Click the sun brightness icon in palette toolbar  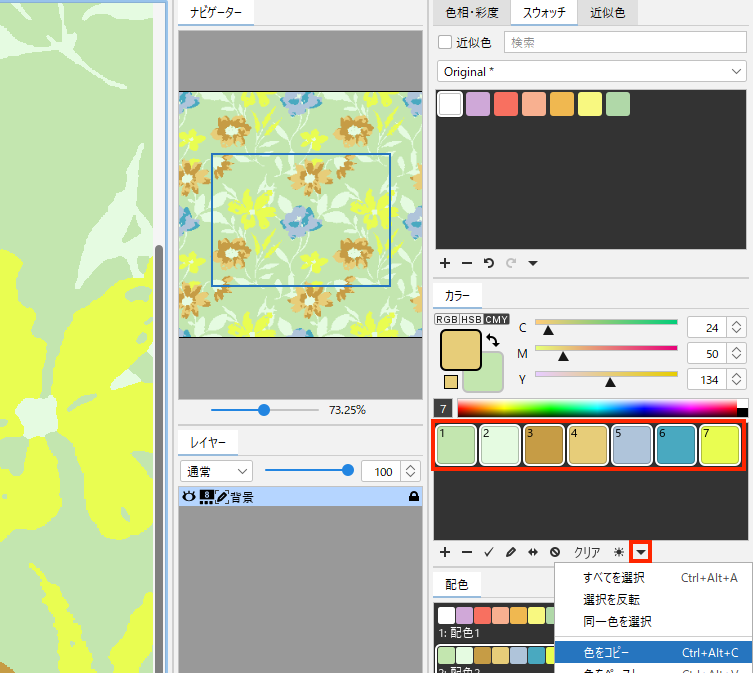click(619, 552)
